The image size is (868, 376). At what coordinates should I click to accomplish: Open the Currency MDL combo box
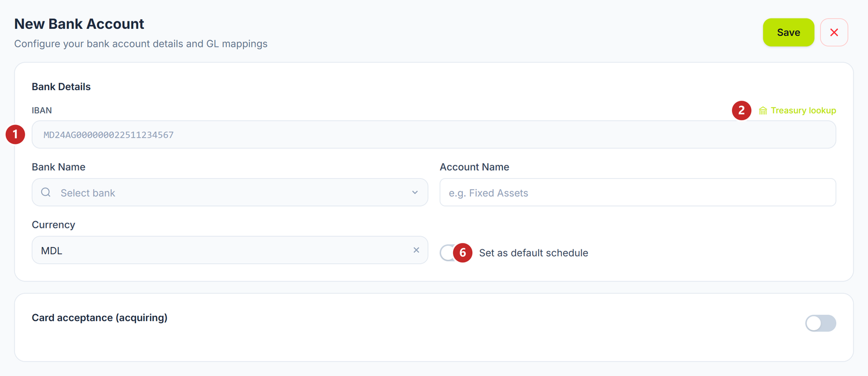[230, 250]
